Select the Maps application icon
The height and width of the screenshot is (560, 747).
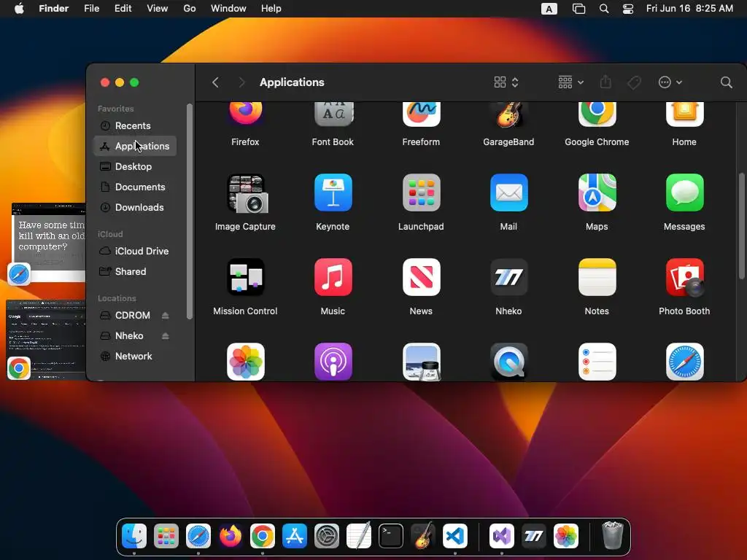(597, 192)
